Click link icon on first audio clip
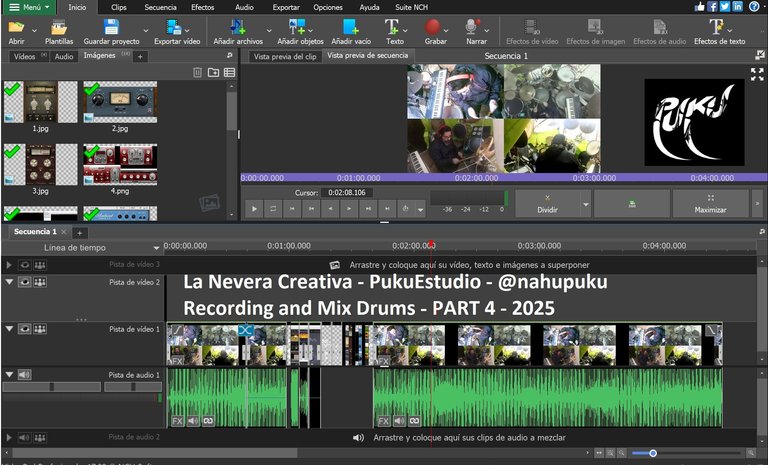The image size is (768, 465). point(208,421)
